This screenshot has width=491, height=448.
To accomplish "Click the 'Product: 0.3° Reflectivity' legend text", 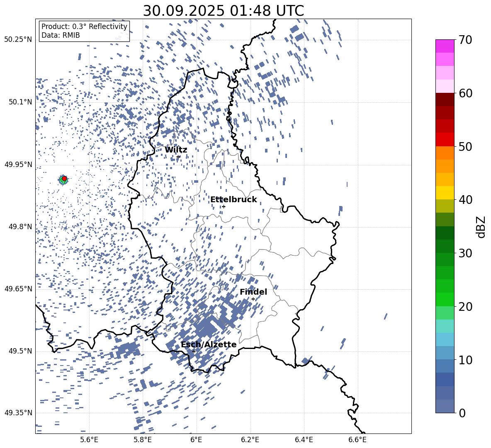I will [x=84, y=27].
